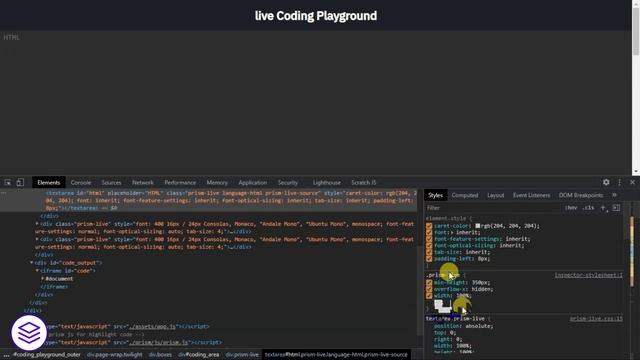Select the div.prism-live breadcrumb
640x360 pixels.
coord(242,355)
